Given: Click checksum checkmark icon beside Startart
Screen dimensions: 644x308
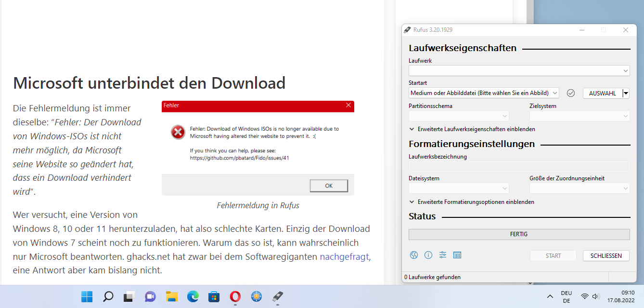Looking at the screenshot, I should click(x=571, y=93).
